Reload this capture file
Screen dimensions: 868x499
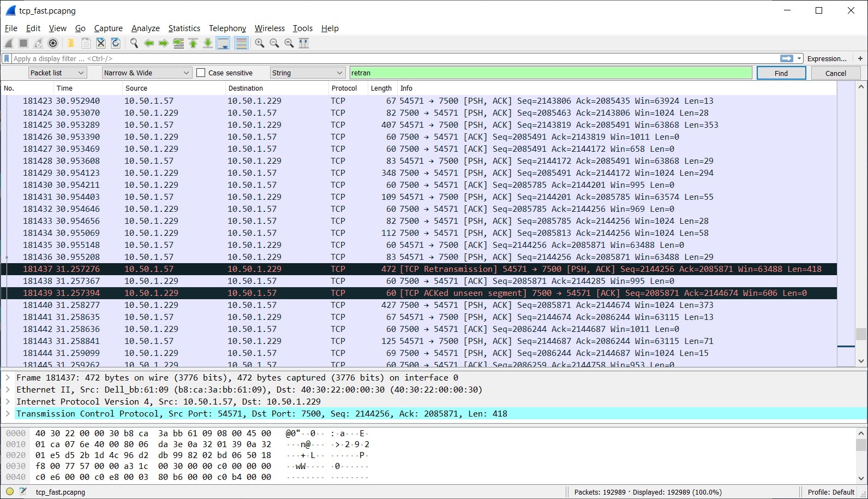pyautogui.click(x=115, y=43)
